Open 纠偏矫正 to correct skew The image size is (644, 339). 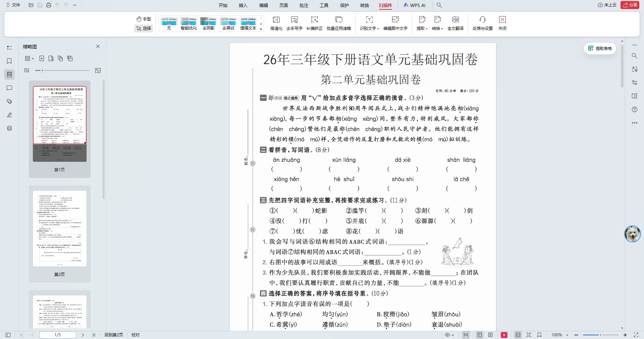tap(314, 23)
